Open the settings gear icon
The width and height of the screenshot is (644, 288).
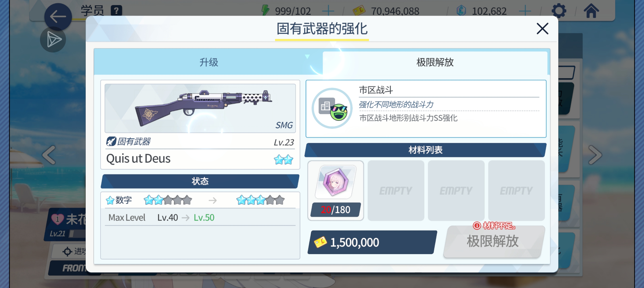point(559,11)
